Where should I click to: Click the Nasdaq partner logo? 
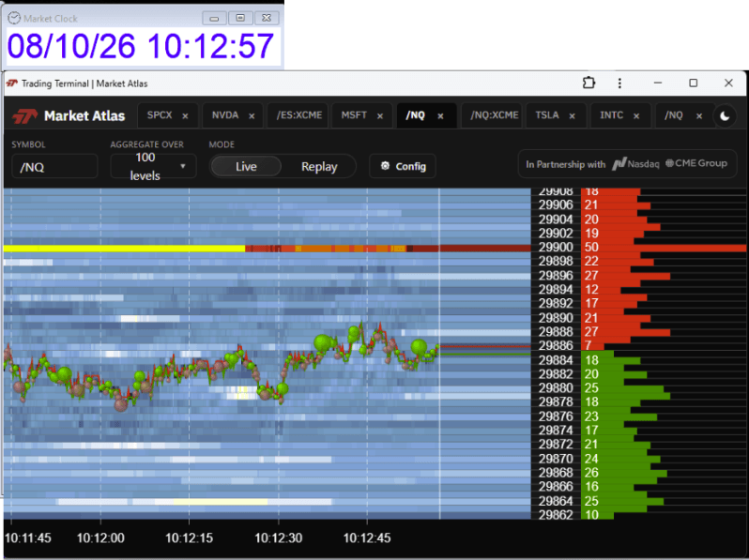(x=635, y=164)
